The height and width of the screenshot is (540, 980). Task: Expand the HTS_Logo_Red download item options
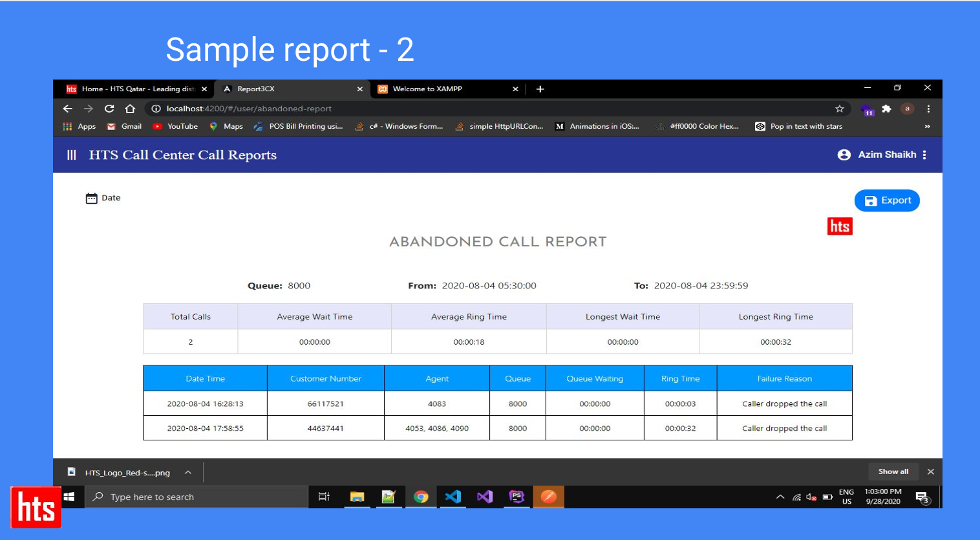(188, 473)
